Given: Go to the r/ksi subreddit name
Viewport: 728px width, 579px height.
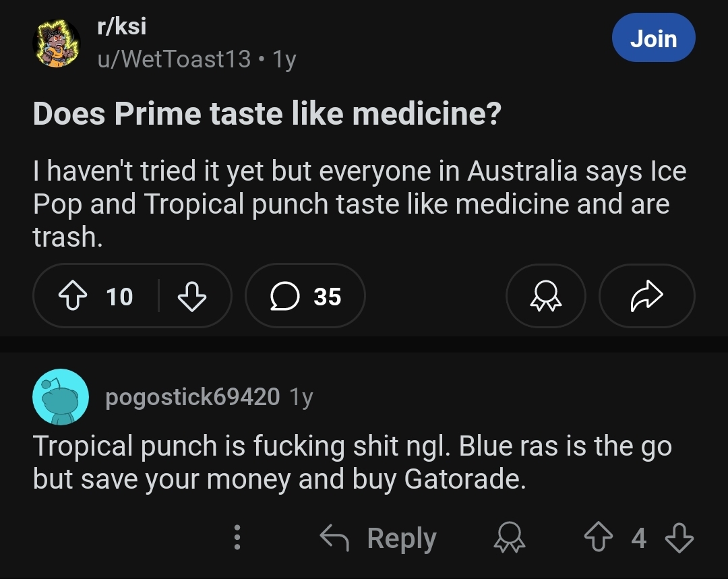Looking at the screenshot, I should click(x=122, y=27).
